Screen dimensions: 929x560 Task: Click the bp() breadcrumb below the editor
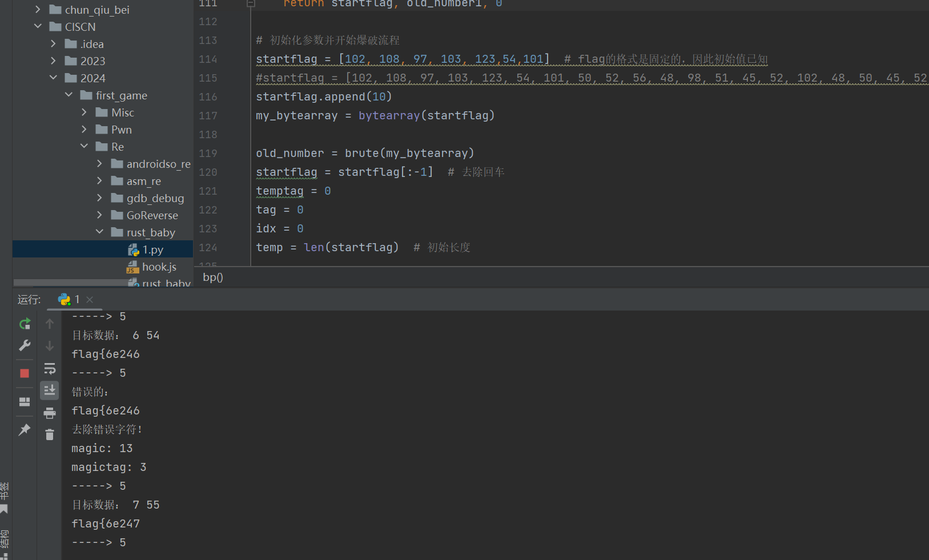click(x=213, y=277)
